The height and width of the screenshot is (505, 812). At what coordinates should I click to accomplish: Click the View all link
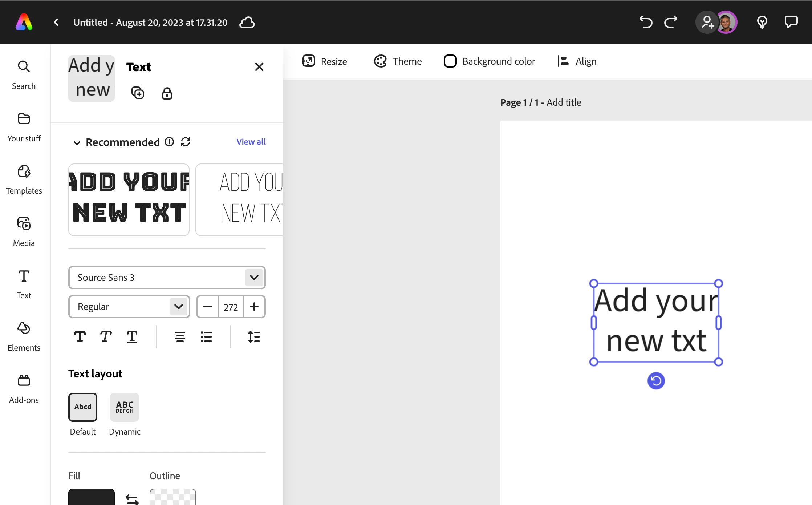click(251, 142)
